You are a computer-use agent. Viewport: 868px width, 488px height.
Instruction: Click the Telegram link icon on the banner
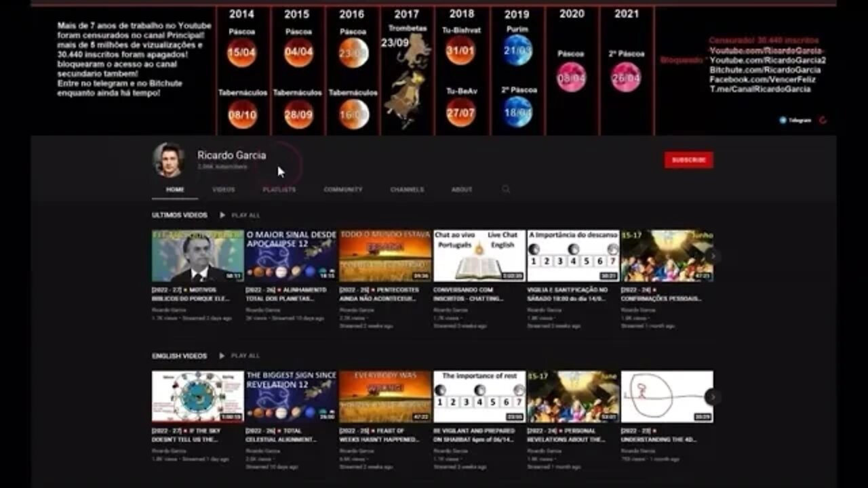pyautogui.click(x=783, y=120)
